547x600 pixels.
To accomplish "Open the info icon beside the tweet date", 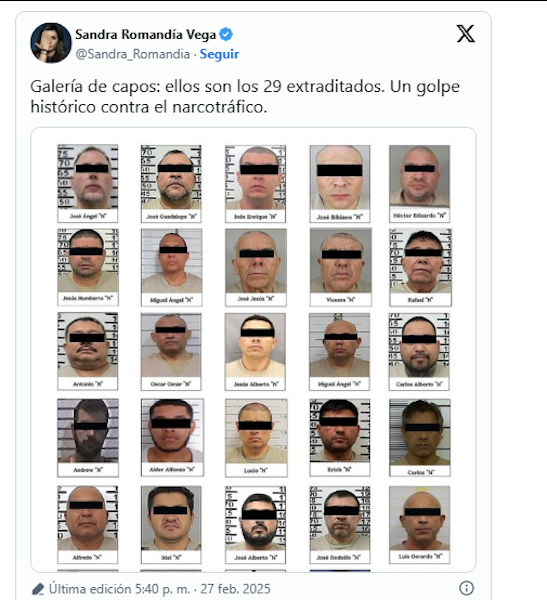I will [x=466, y=588].
